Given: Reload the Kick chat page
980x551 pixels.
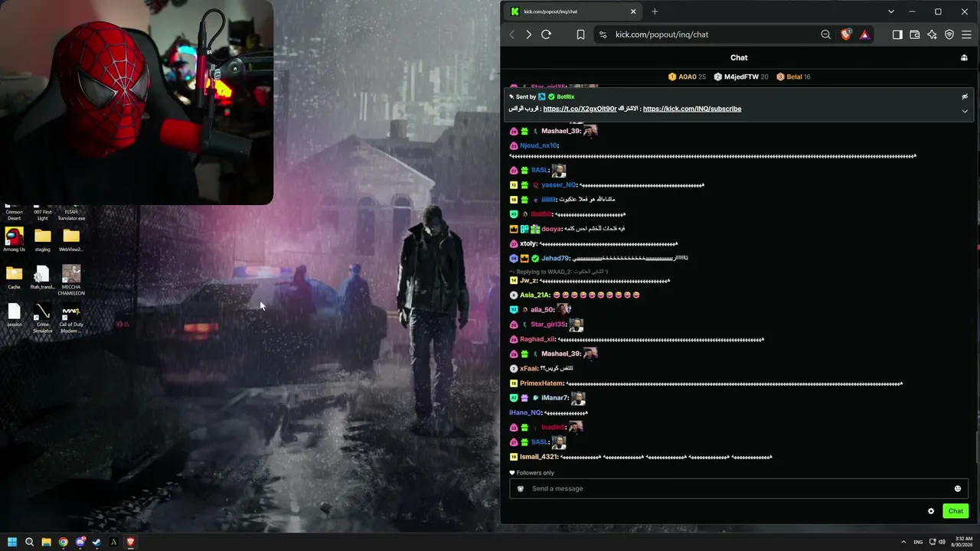Looking at the screenshot, I should point(546,34).
